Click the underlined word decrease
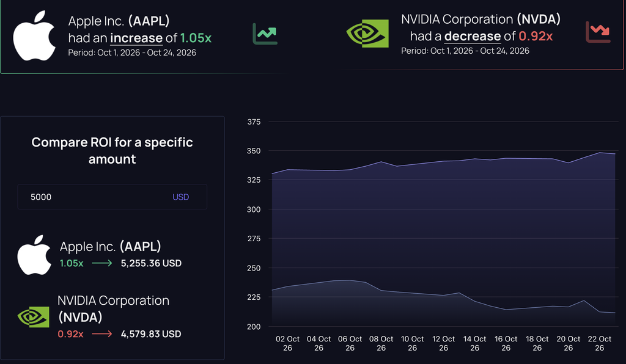This screenshot has width=626, height=364. click(x=473, y=36)
